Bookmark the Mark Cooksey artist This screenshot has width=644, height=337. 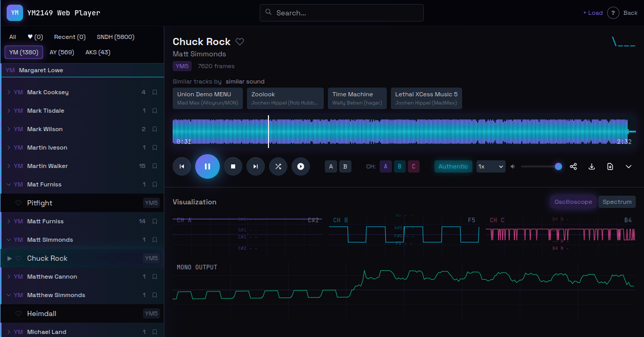[155, 93]
